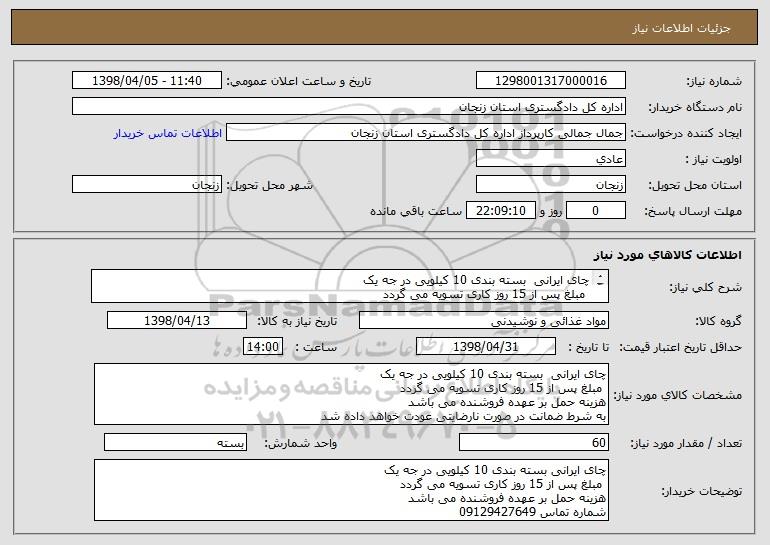
Task: Click the section heading اطلاعات کالاهای مورد نیاز
Action: point(667,254)
